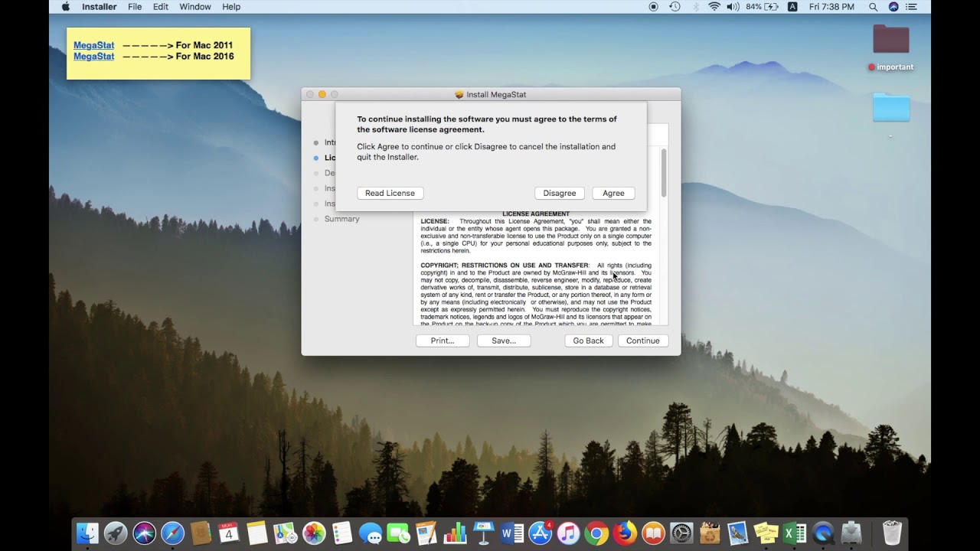Open Microsoft Word in the dock

click(x=511, y=533)
